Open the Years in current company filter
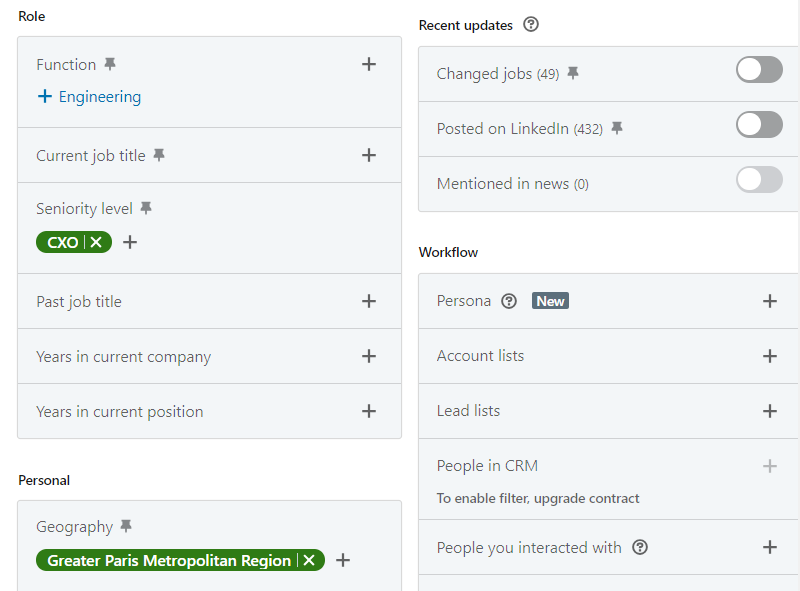 point(369,356)
